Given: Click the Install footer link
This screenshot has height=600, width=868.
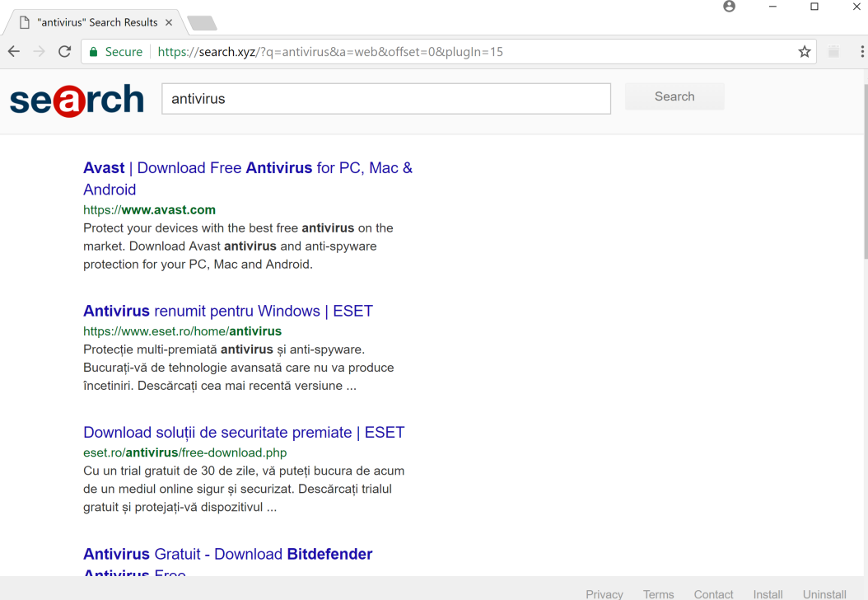Looking at the screenshot, I should [x=768, y=594].
